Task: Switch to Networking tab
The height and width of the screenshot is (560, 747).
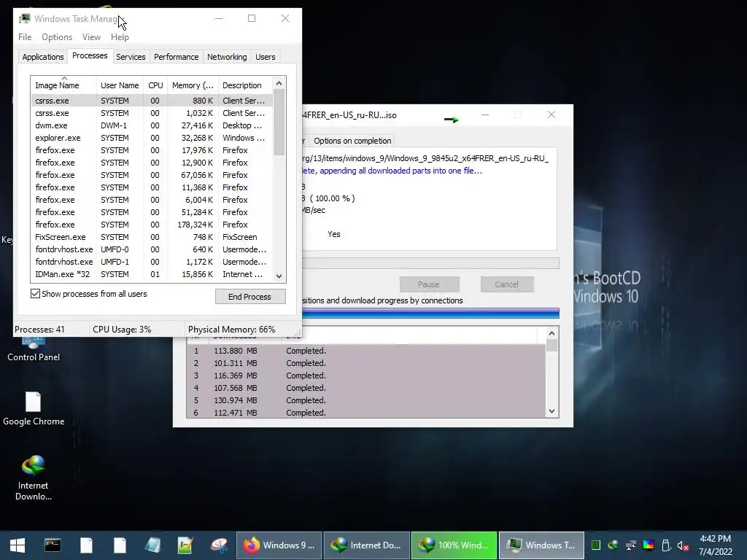Action: 227,57
